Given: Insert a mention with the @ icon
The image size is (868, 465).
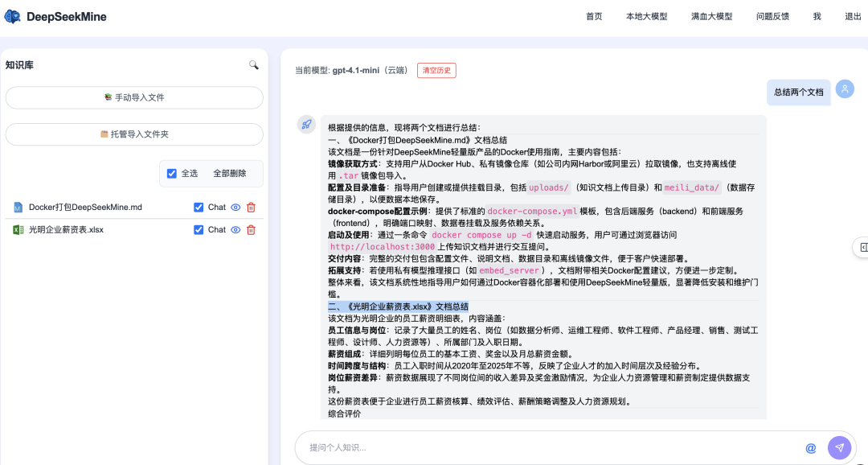Looking at the screenshot, I should (x=811, y=448).
